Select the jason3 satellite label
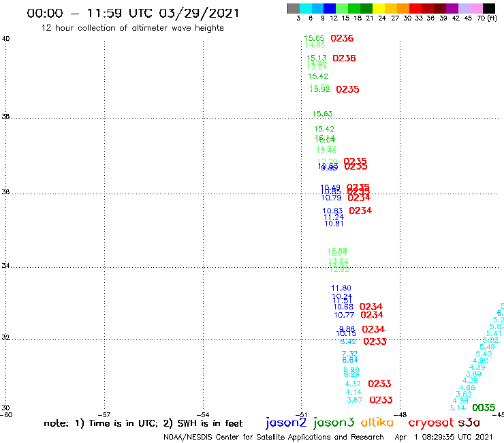Viewport: 504px width, 443px height. 334,423
